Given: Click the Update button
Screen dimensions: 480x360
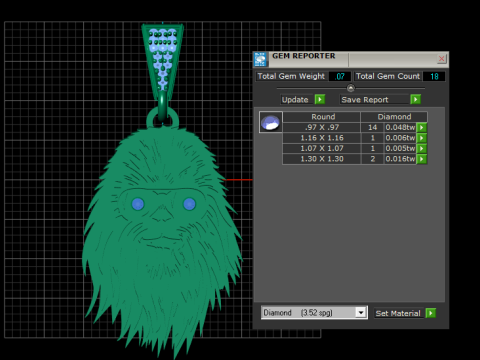Looking at the screenshot, I should [295, 100].
